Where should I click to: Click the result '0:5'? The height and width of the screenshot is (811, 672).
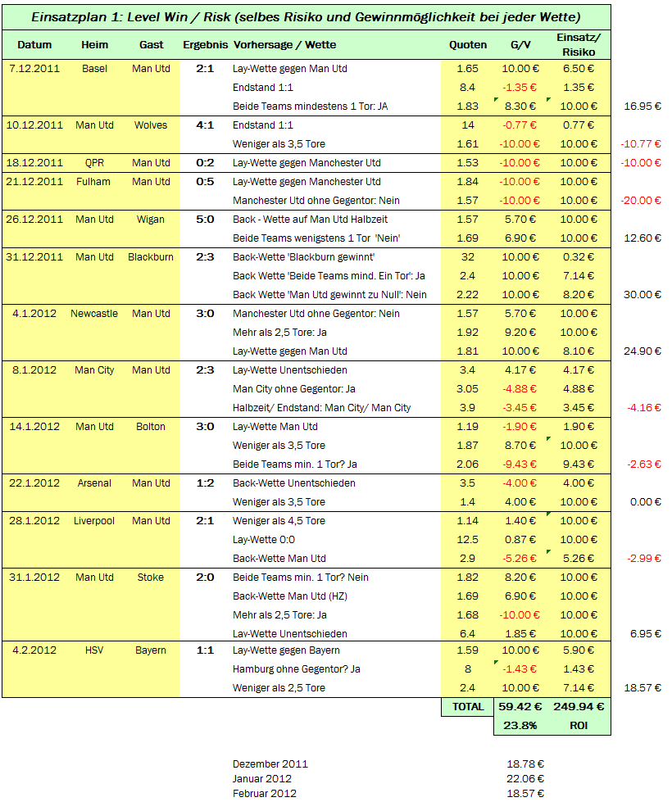205,182
